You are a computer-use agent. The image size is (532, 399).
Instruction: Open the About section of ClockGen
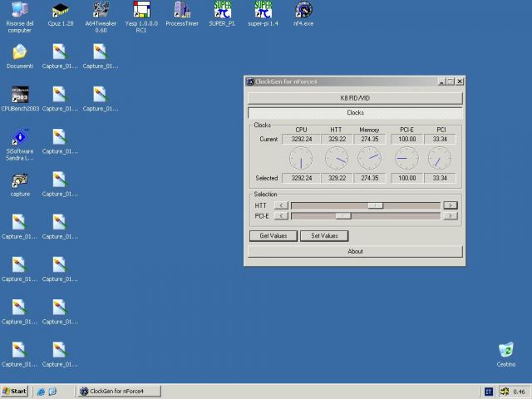coord(355,251)
